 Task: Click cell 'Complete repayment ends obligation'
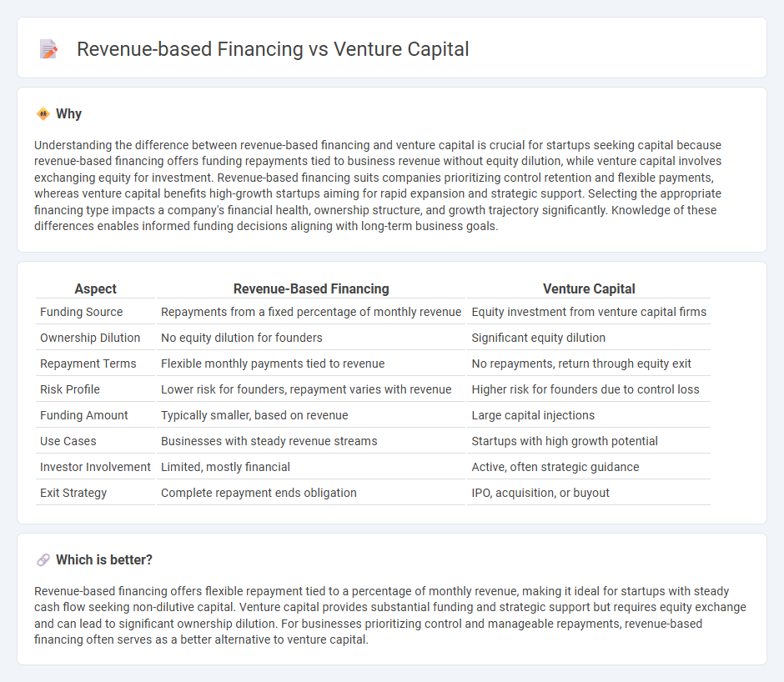311,493
